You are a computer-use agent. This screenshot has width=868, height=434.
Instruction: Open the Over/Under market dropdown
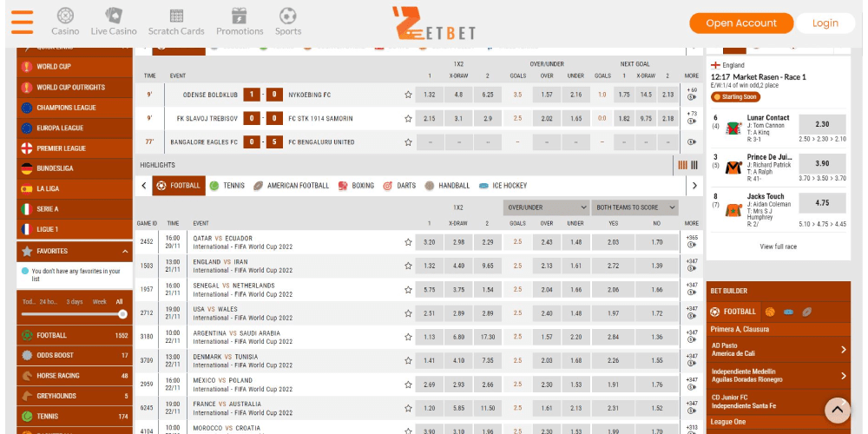click(x=546, y=207)
